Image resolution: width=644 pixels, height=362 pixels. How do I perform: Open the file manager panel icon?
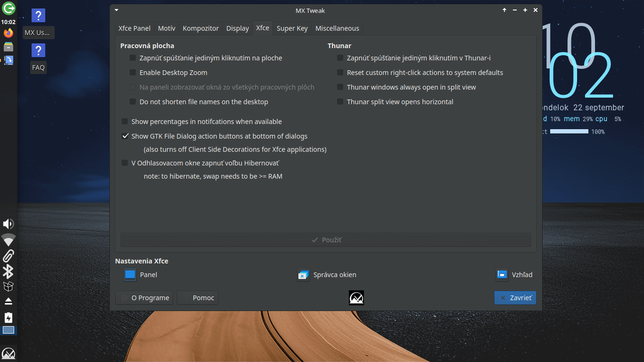(x=9, y=47)
